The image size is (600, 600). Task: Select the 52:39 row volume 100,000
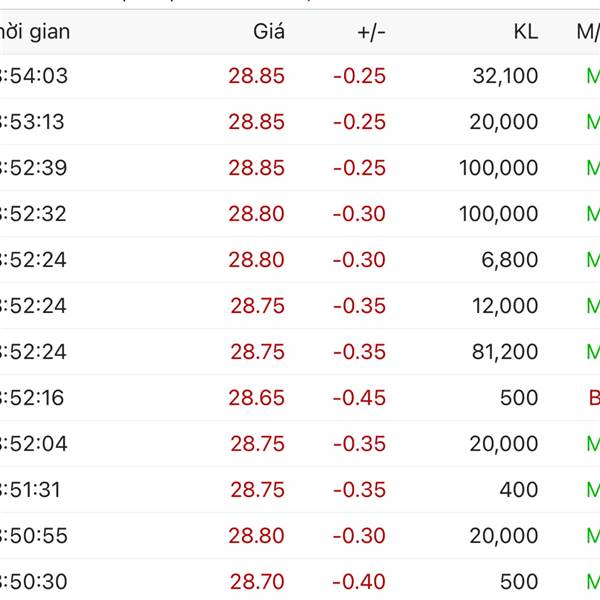498,168
